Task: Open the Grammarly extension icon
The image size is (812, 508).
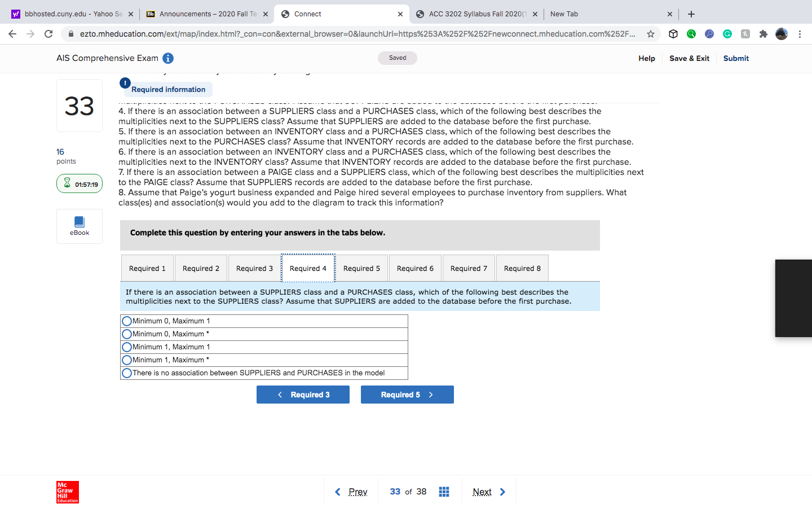Action: 727,34
